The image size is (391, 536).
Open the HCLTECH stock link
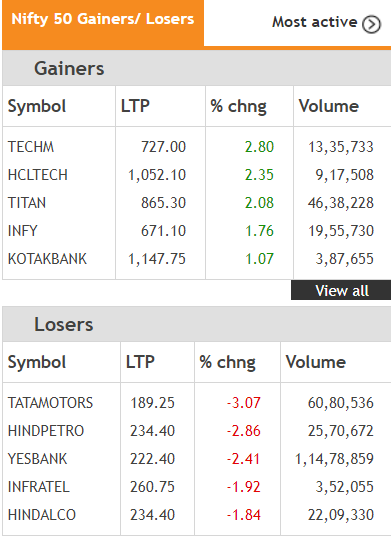tap(38, 175)
